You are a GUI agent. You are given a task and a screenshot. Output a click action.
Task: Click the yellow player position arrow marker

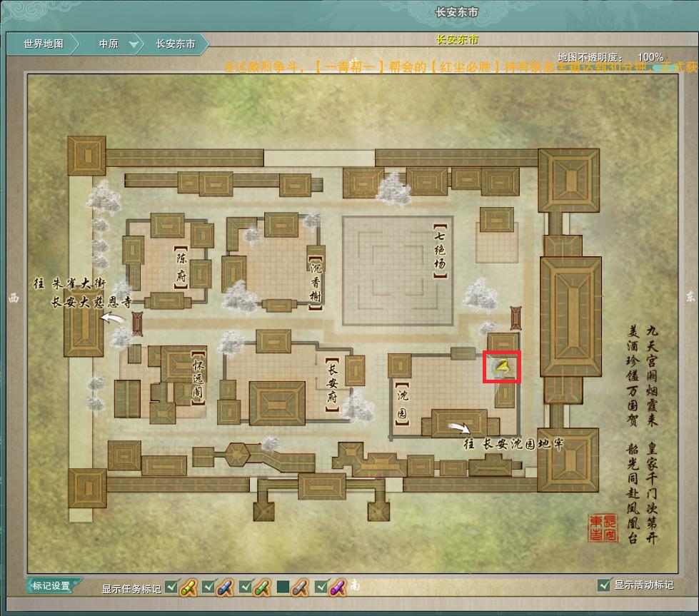(503, 367)
